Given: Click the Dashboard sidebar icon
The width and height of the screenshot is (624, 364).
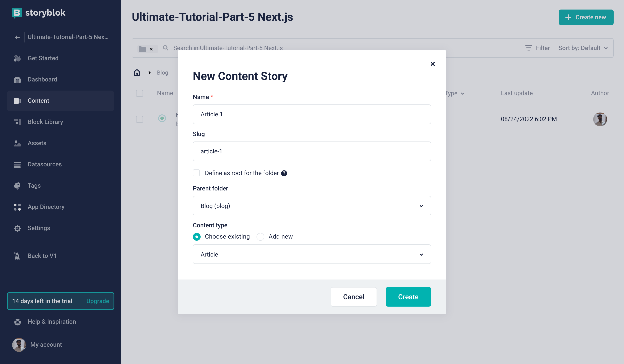Looking at the screenshot, I should [17, 80].
